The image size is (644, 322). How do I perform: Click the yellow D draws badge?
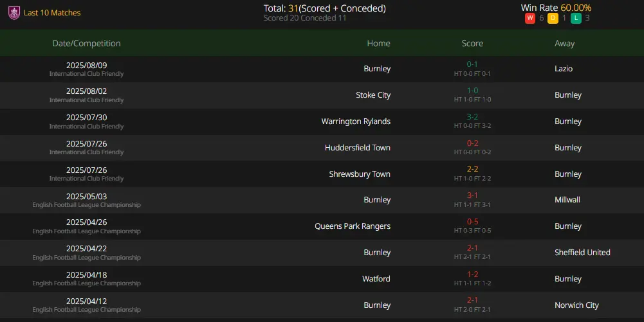(x=553, y=18)
